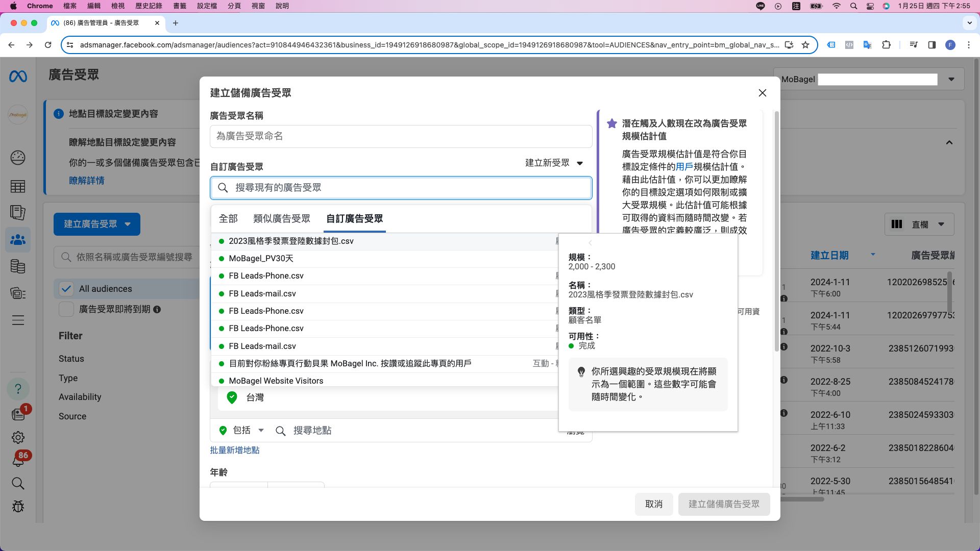Open macOS Spotlight search icon
Viewport: 980px width, 551px height.
(853, 6)
